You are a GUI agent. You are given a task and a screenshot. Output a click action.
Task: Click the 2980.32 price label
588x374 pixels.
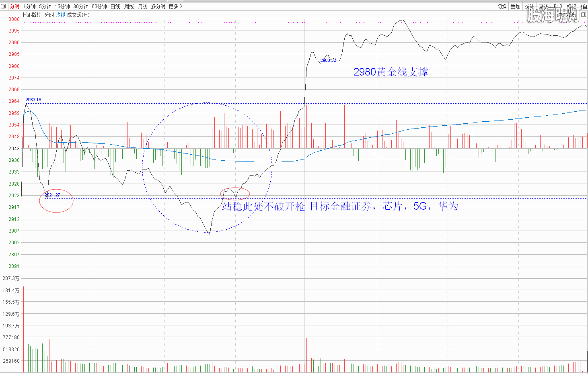click(x=328, y=60)
